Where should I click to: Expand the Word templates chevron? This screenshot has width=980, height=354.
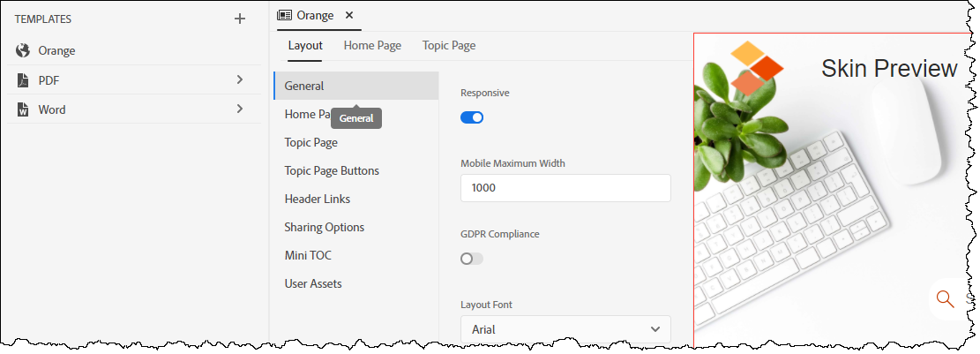[x=240, y=109]
